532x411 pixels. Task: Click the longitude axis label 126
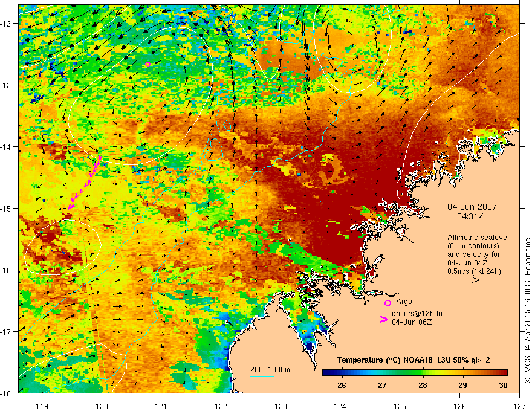click(x=459, y=406)
